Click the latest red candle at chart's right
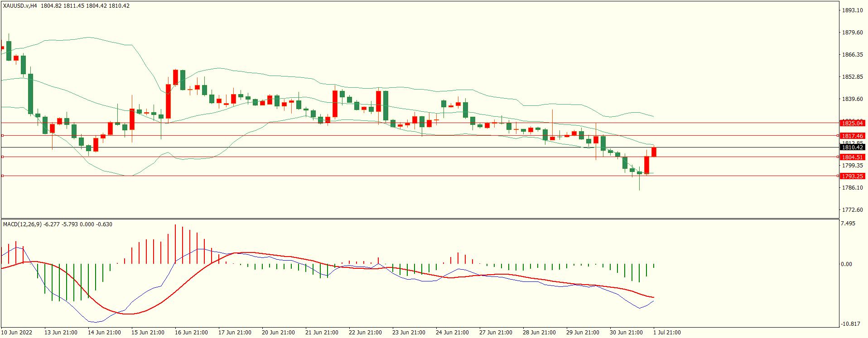868x338 pixels. tap(654, 152)
